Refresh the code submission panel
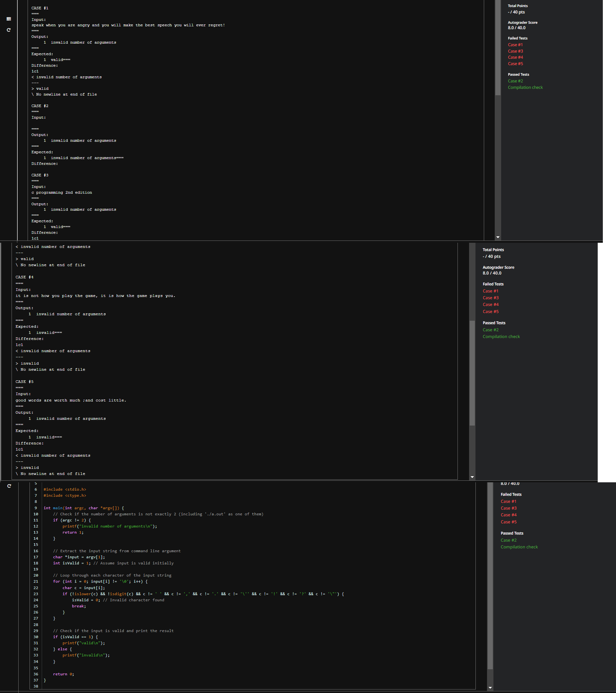The width and height of the screenshot is (616, 693). coord(9,486)
